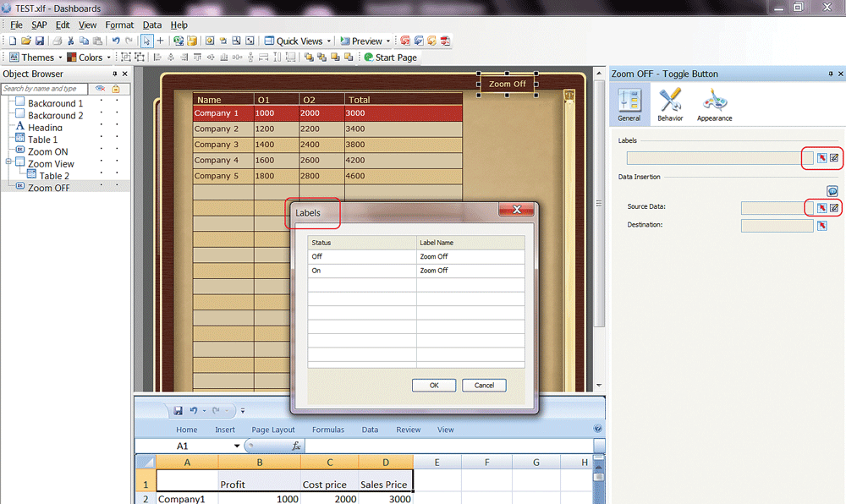
Task: Open manual edit icon for Source Data
Action: click(x=834, y=208)
